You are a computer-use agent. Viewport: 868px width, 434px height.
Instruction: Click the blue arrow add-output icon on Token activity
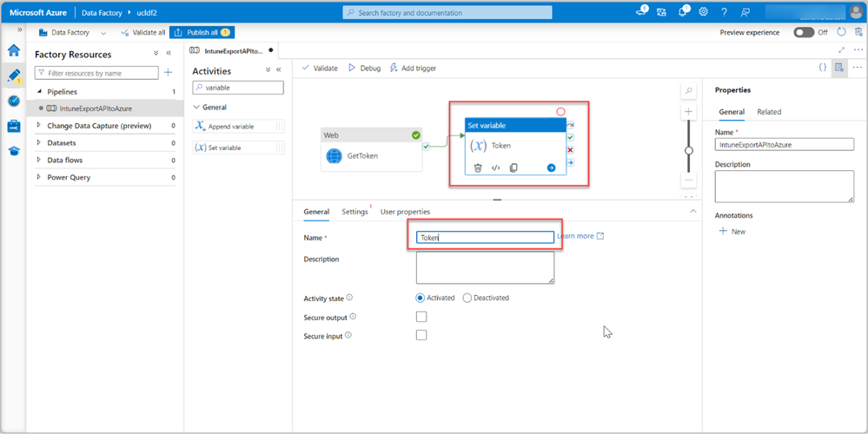(551, 168)
